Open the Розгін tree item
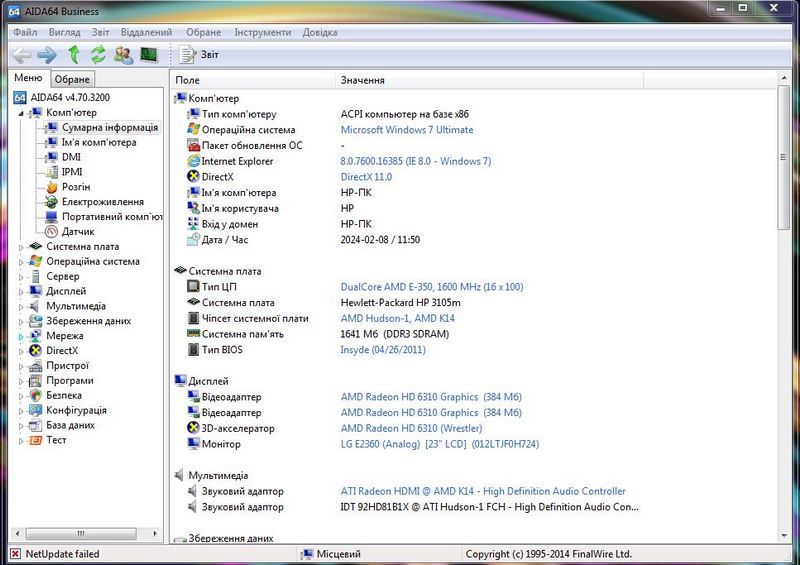The image size is (800, 565). point(75,187)
